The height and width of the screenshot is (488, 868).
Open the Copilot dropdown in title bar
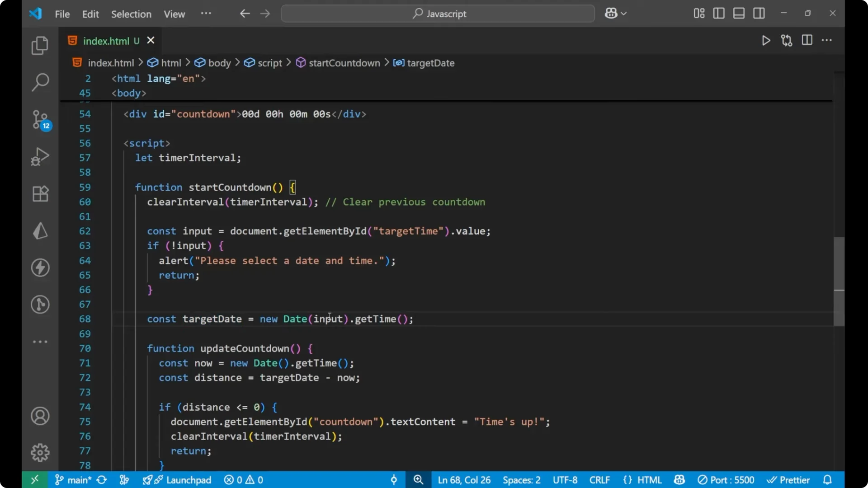[x=616, y=13]
